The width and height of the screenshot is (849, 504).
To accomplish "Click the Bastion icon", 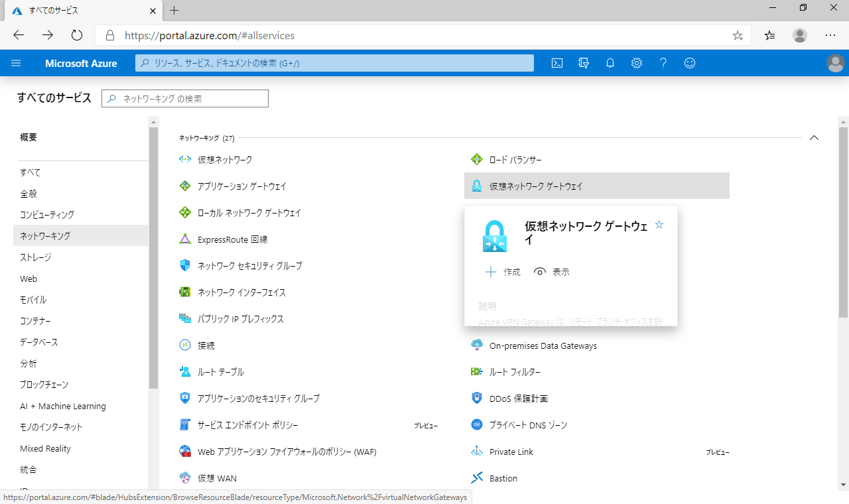I will coord(476,478).
